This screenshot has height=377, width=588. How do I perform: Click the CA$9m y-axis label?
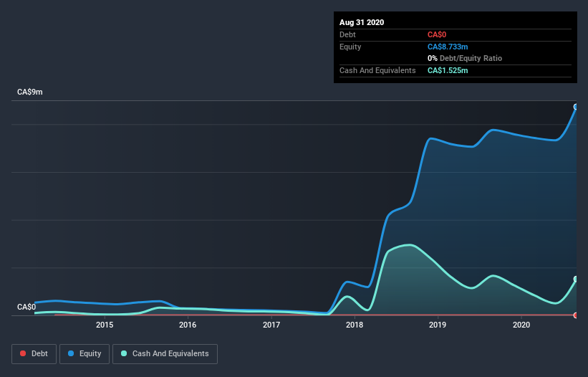30,92
